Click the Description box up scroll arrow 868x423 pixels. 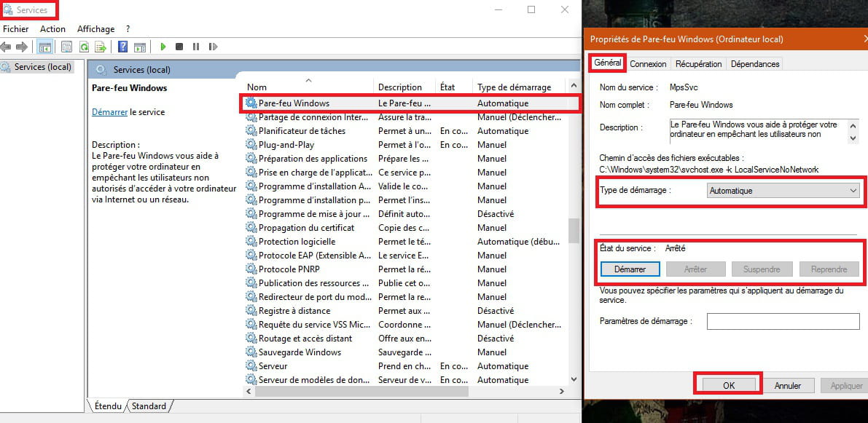coord(854,124)
